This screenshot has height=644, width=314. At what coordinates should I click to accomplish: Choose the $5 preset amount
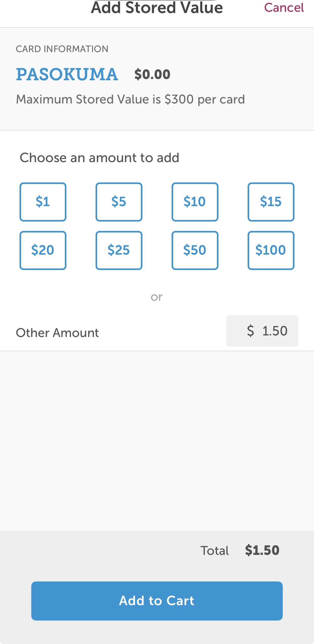tap(119, 202)
